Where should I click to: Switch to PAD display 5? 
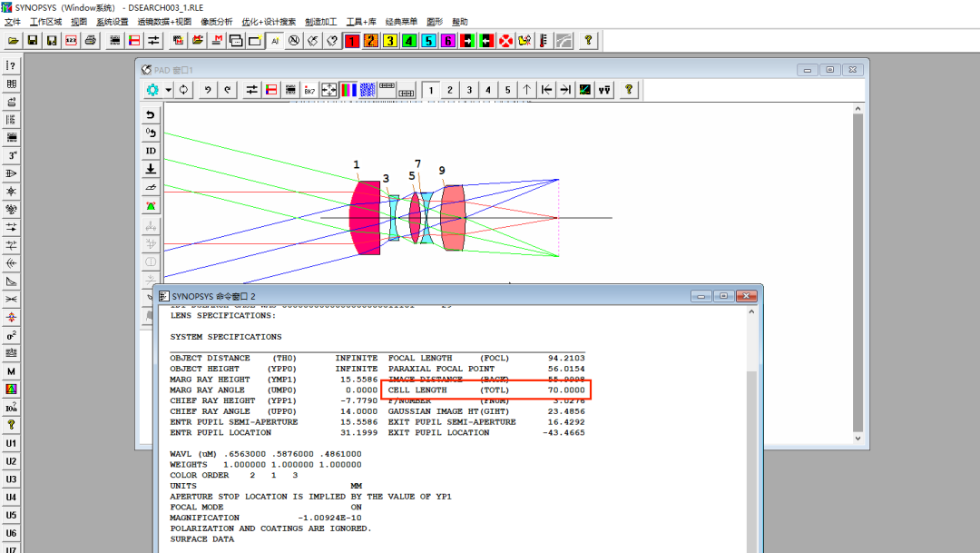tap(507, 90)
